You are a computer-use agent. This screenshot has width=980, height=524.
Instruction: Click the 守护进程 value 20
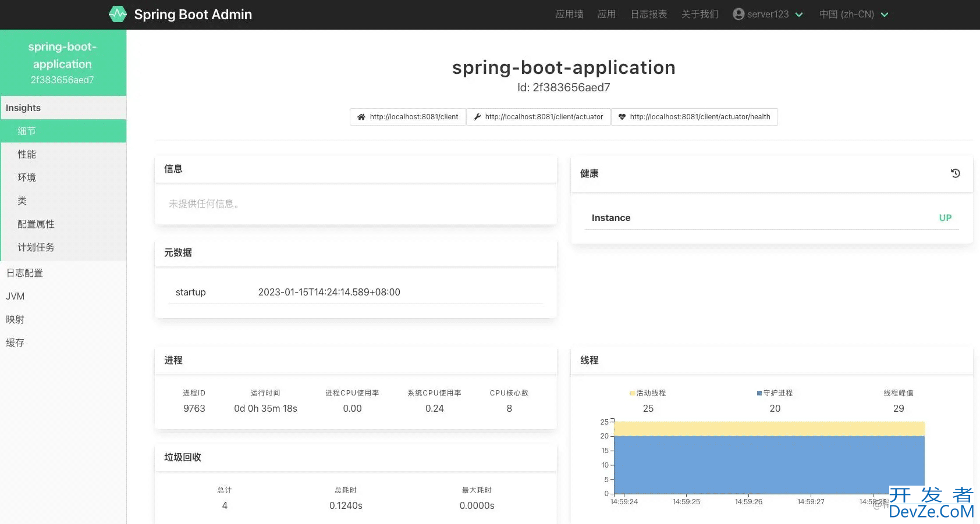tap(775, 408)
